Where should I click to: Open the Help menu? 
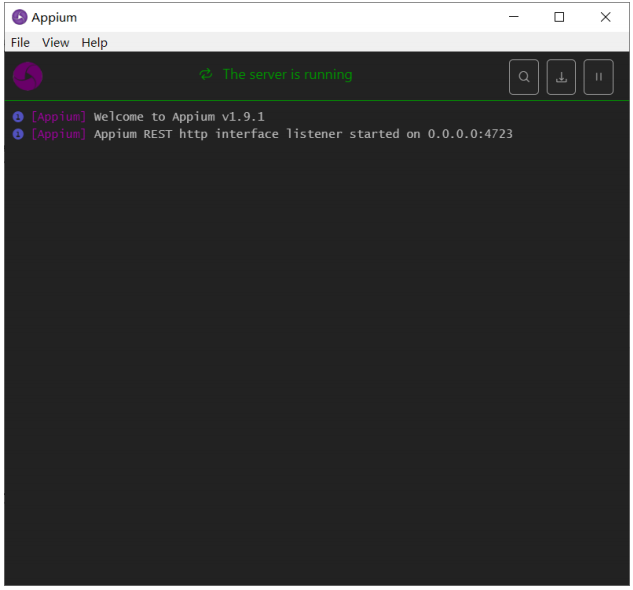[x=94, y=43]
